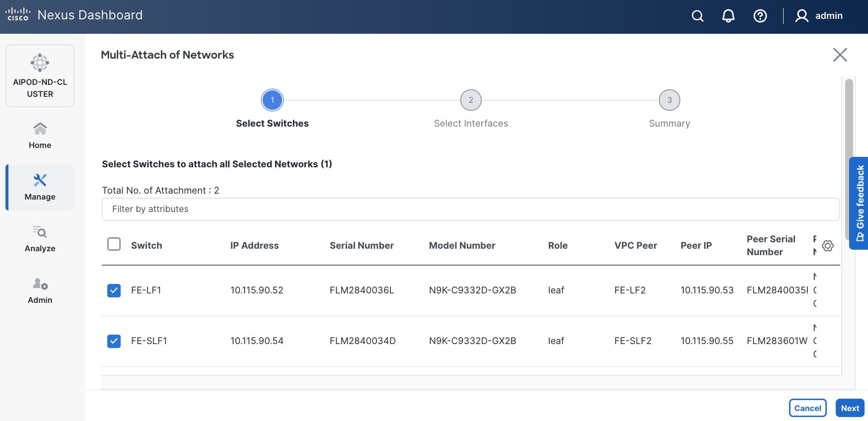Image resolution: width=868 pixels, height=421 pixels.
Task: Toggle the select-all switches checkbox
Action: pyautogui.click(x=114, y=244)
